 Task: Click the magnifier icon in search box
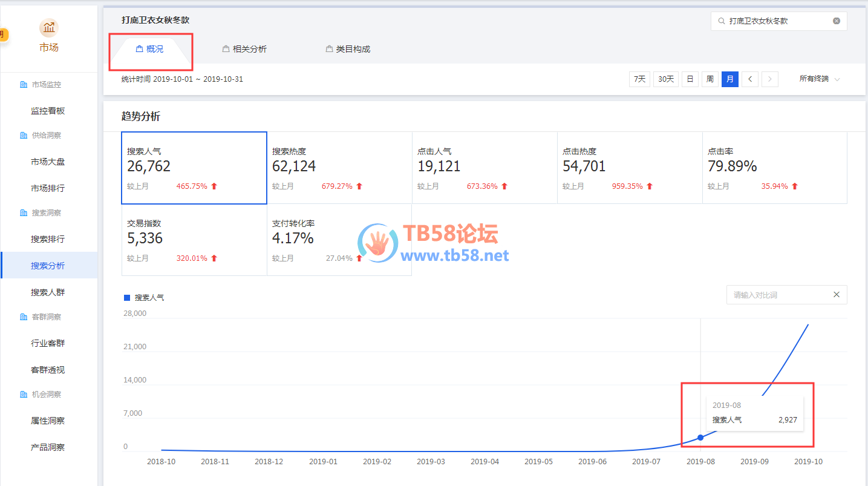721,21
